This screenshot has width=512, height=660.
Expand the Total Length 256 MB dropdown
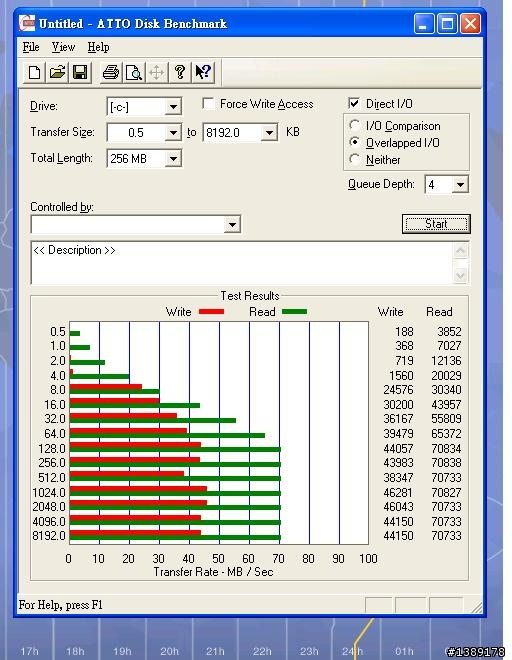click(173, 159)
